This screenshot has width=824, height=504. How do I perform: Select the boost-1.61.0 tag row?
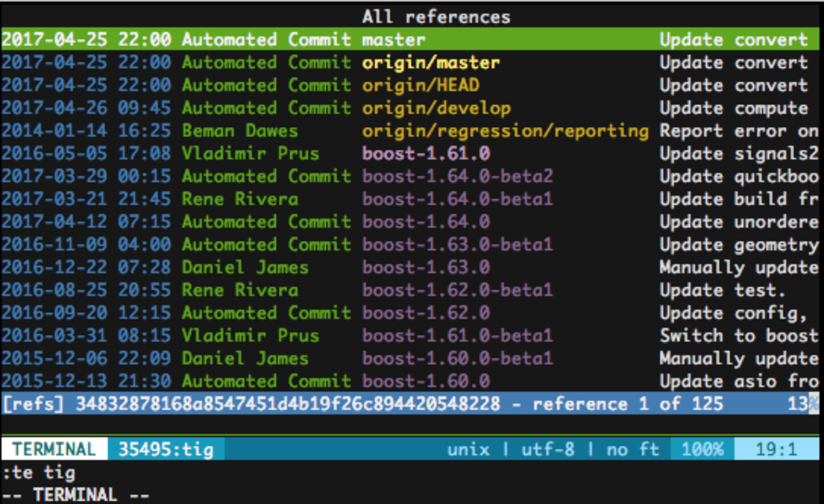tap(426, 154)
